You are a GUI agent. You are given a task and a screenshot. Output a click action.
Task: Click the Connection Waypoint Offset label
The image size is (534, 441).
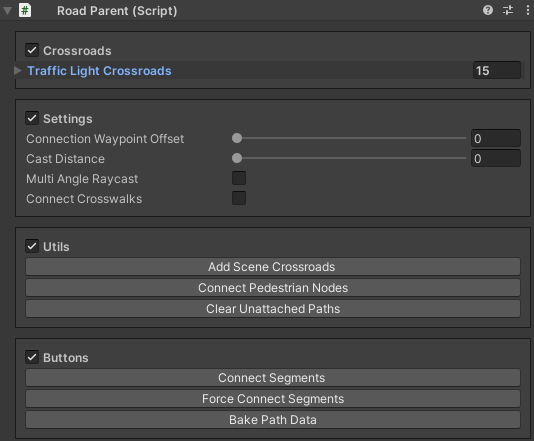pyautogui.click(x=105, y=139)
